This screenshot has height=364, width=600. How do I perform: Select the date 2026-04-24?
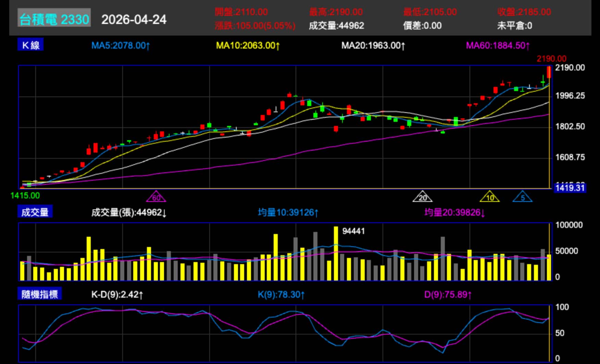pos(134,19)
